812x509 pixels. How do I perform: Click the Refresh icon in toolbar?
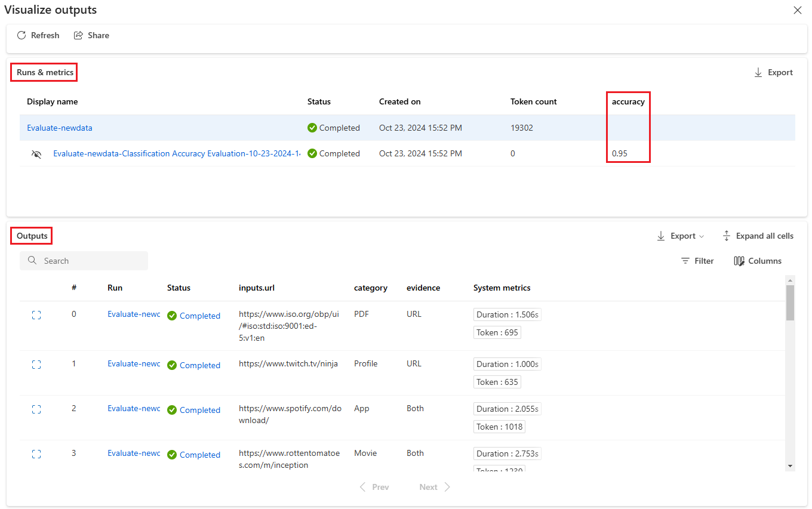21,35
